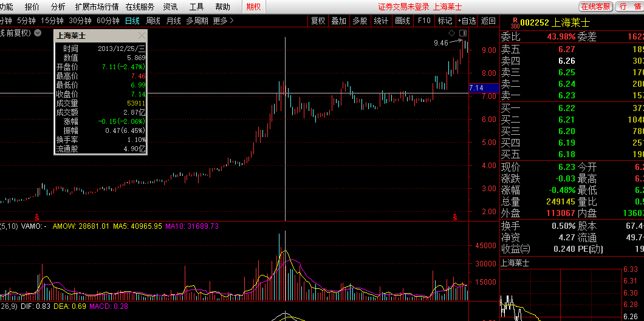Open the 分析 menu
This screenshot has height=321, width=644.
pyautogui.click(x=58, y=7)
